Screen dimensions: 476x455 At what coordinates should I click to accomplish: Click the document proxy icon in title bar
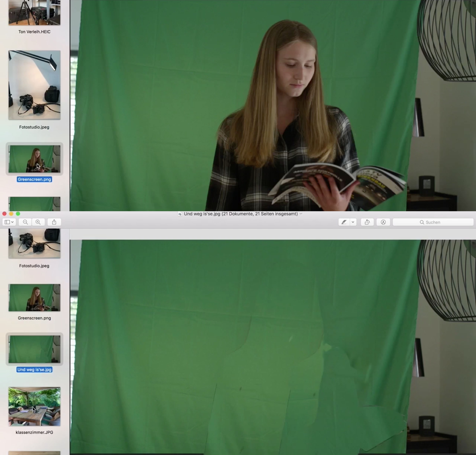click(180, 214)
